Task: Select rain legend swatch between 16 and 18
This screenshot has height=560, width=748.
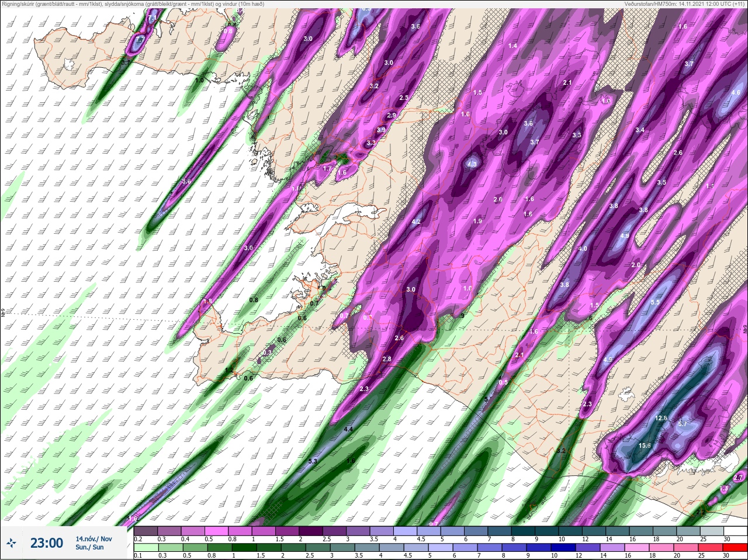Action: [638, 548]
